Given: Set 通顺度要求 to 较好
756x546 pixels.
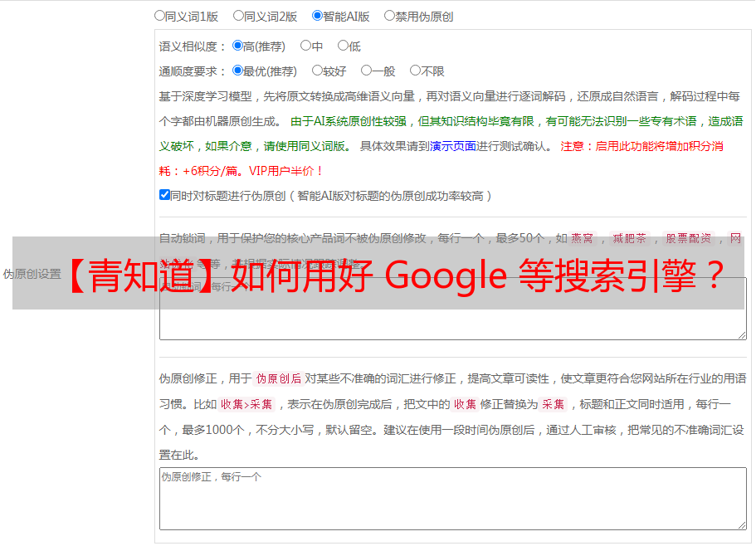Looking at the screenshot, I should (317, 71).
